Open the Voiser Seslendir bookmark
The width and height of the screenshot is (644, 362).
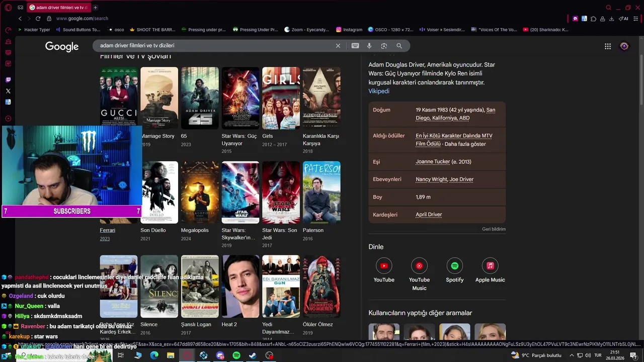click(x=442, y=30)
